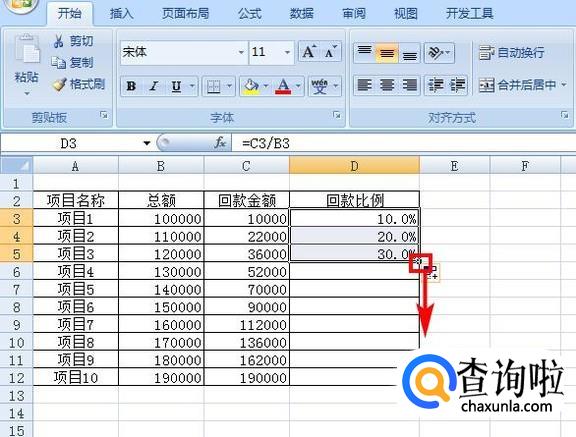
Task: Click the Copy (复制) icon
Action: pyautogui.click(x=58, y=63)
